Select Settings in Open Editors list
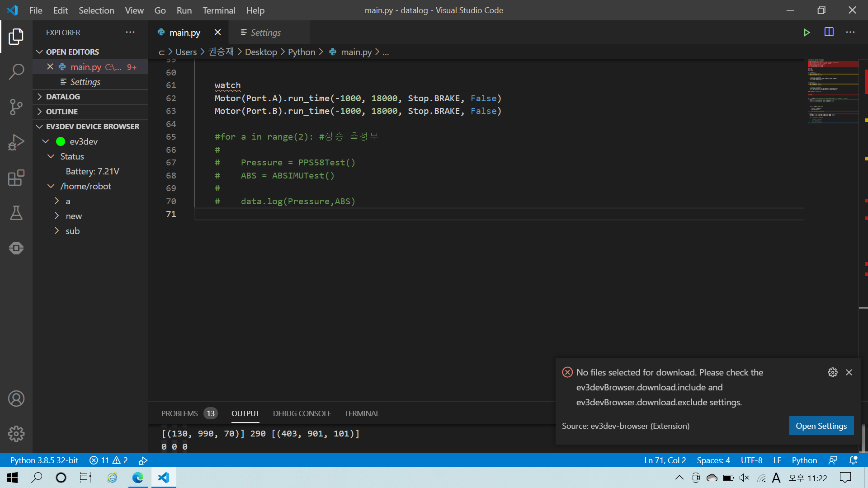 pos(90,82)
